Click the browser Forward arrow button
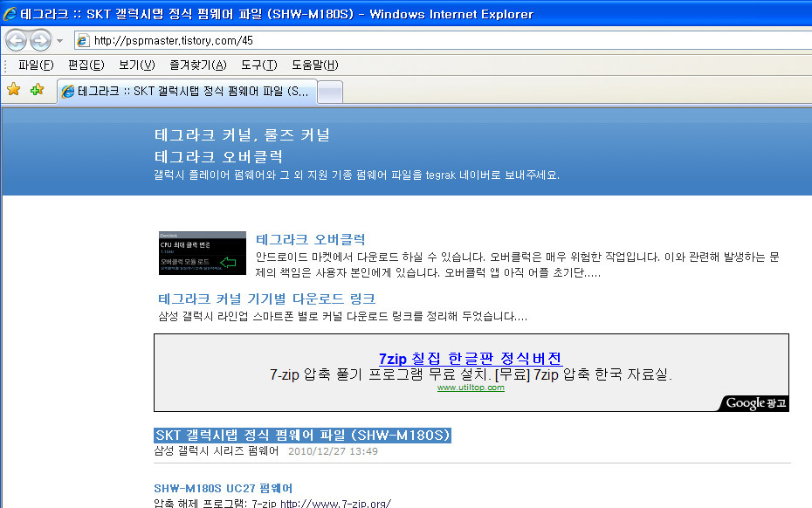This screenshot has height=508, width=812. coord(40,40)
